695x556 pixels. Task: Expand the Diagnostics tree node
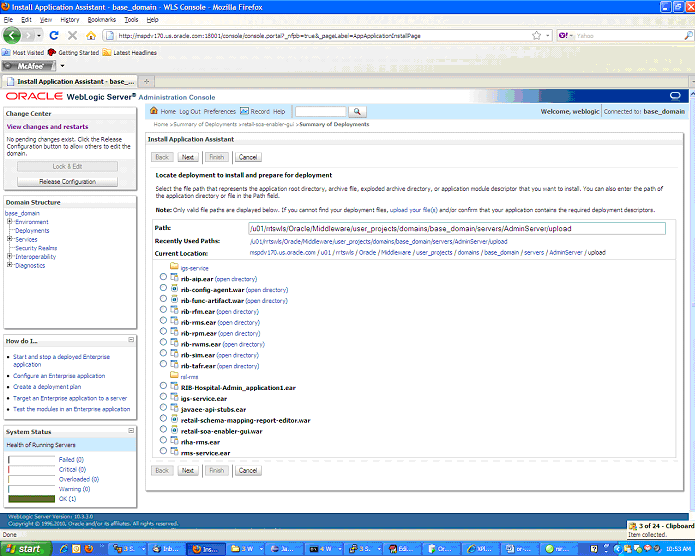tap(9, 265)
